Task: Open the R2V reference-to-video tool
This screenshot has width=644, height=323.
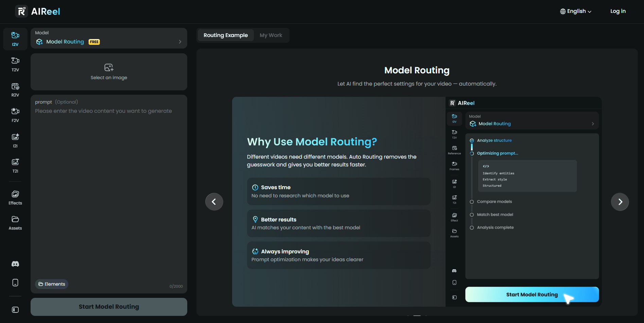Action: pyautogui.click(x=15, y=90)
